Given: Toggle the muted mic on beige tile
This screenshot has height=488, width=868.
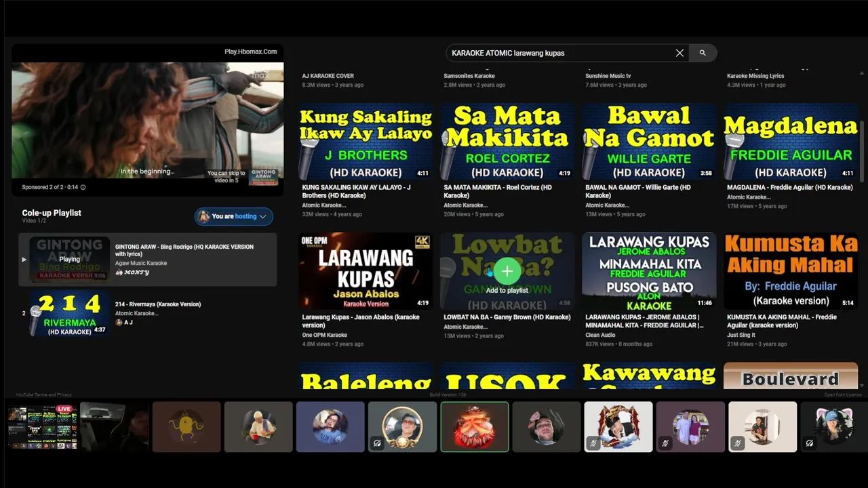Looking at the screenshot, I should pos(737,443).
